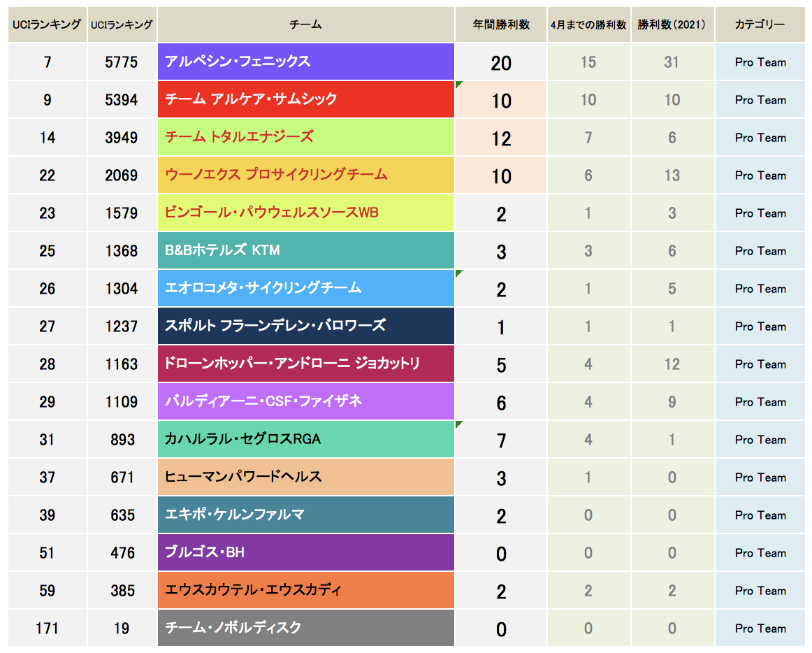The width and height of the screenshot is (812, 653).
Task: Click the UCI ranking cell showing 23
Action: (x=47, y=213)
